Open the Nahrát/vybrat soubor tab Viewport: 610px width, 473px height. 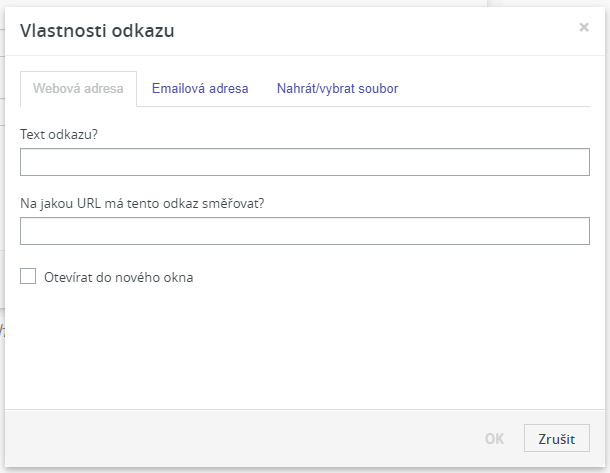pyautogui.click(x=337, y=89)
